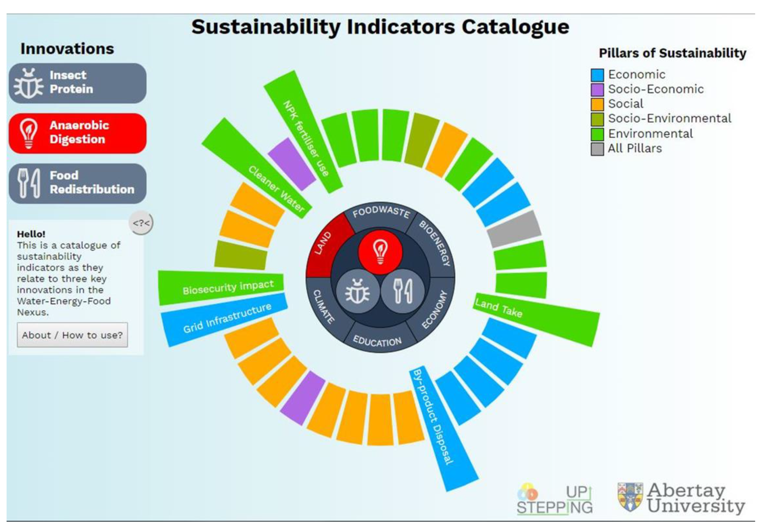The height and width of the screenshot is (532, 769).
Task: Click the Economic blue legend swatch
Action: [597, 75]
